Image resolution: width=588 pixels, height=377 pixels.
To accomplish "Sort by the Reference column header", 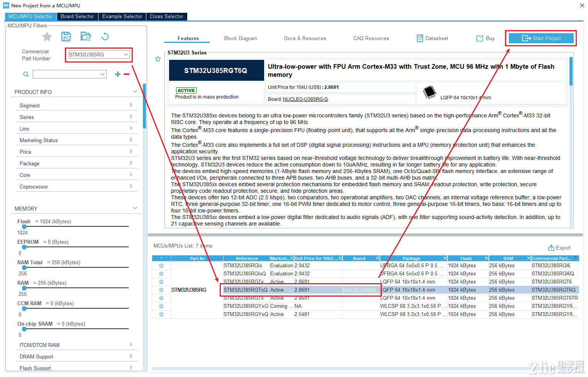I will [x=247, y=258].
